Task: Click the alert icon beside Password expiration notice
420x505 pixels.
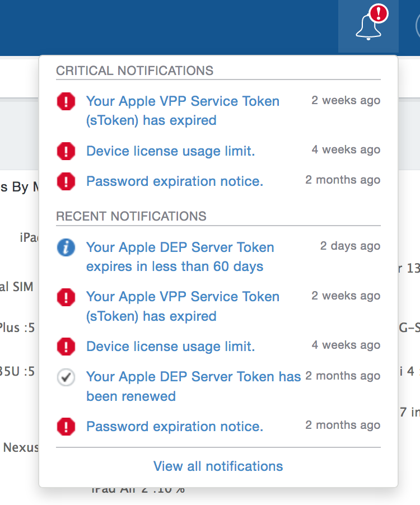Action: point(66,181)
